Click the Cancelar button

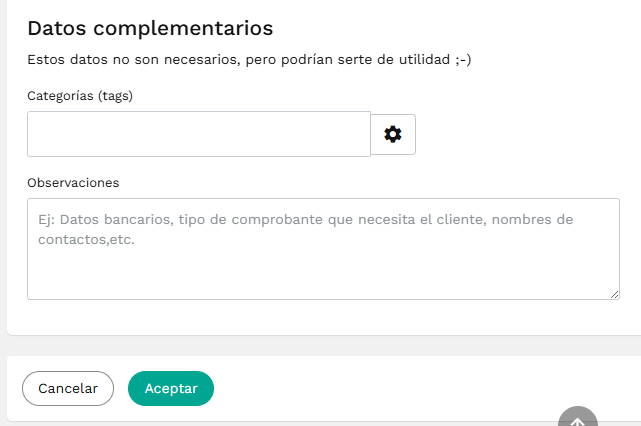pyautogui.click(x=68, y=388)
